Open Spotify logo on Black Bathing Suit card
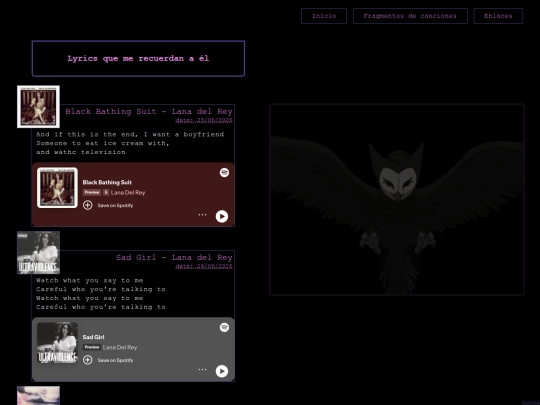Image resolution: width=540 pixels, height=405 pixels. tap(224, 173)
